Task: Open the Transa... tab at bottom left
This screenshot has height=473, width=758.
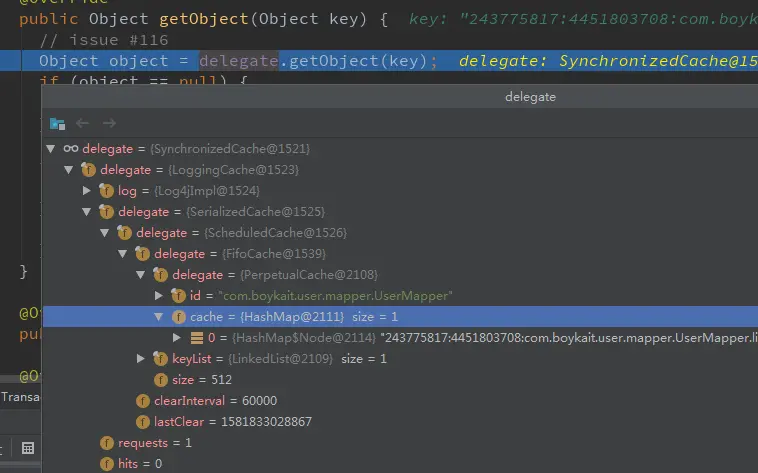Action: (x=20, y=397)
